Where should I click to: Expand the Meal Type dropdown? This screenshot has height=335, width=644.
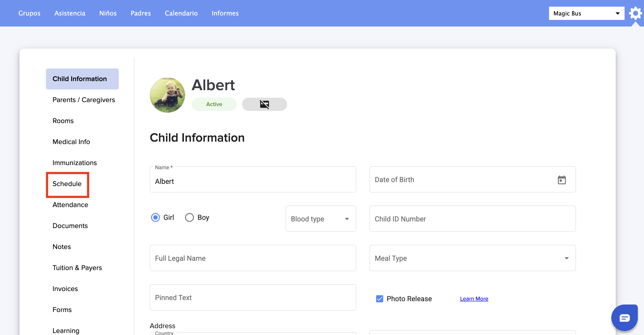(x=472, y=258)
